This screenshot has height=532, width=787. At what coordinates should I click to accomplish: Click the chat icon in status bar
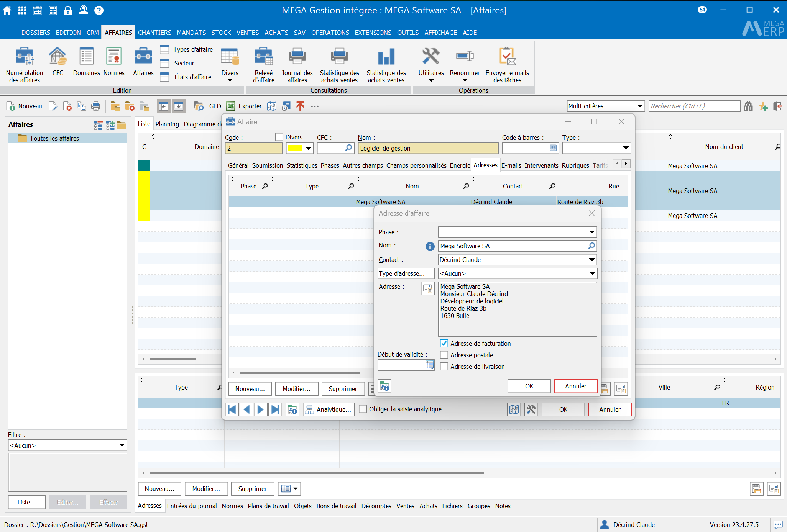[x=778, y=525]
